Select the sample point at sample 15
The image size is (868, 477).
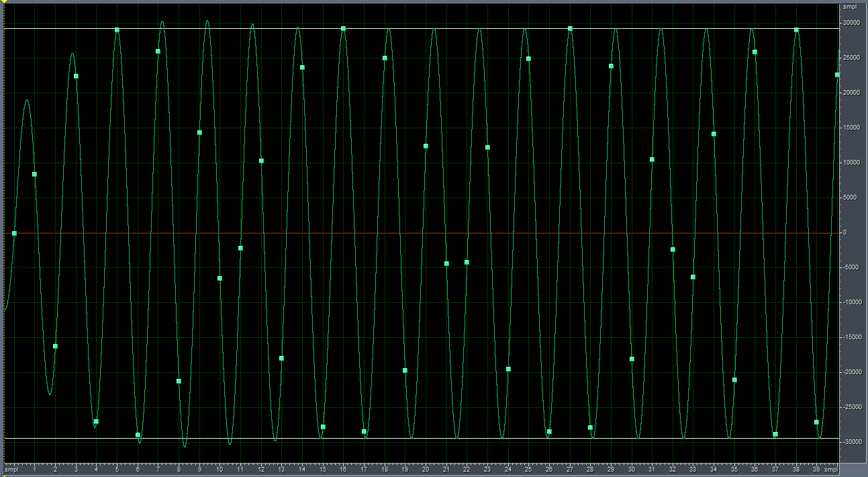point(323,427)
